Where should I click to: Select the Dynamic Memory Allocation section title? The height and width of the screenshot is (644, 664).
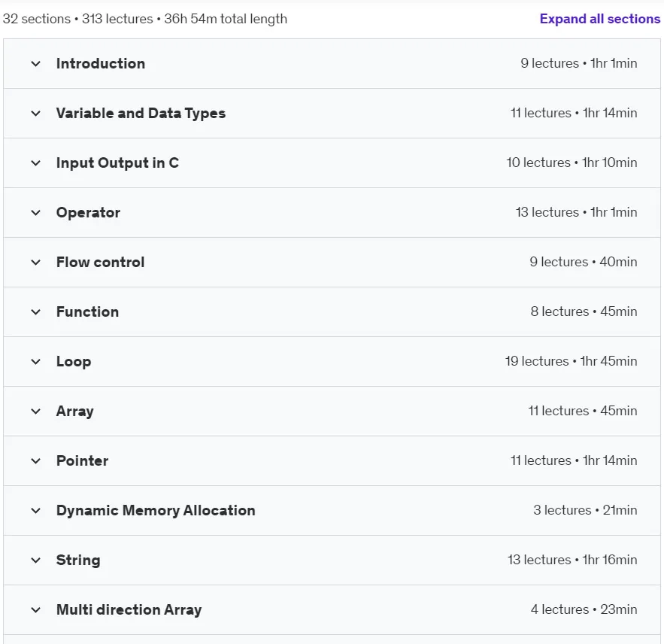[x=156, y=511]
